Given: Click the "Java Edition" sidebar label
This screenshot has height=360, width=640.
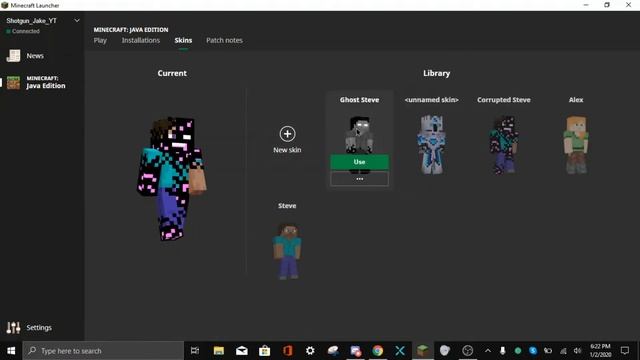Looking at the screenshot, I should tap(46, 86).
